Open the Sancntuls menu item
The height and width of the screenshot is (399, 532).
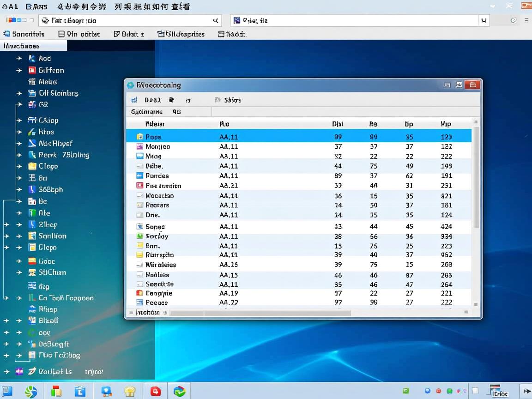coord(24,34)
